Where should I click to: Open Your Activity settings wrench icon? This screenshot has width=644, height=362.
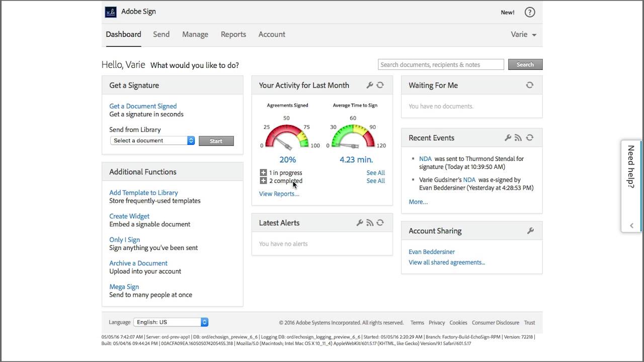(370, 85)
